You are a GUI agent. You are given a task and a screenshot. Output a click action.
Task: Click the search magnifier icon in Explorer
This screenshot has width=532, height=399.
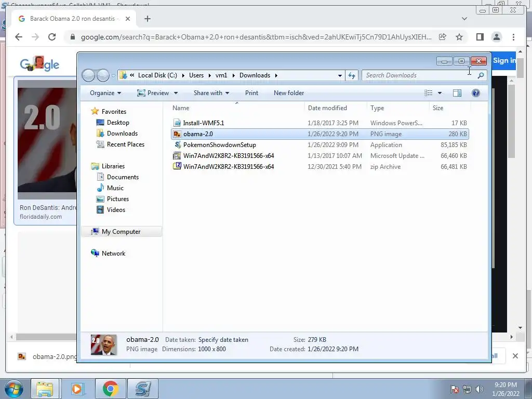[x=481, y=75]
